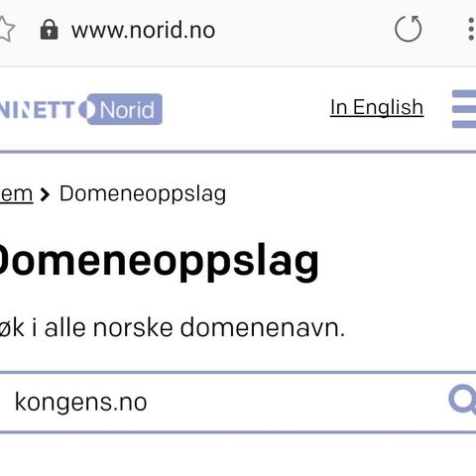Image resolution: width=476 pixels, height=476 pixels.
Task: Click the circular emblem between UNINETT and Norid
Action: click(85, 110)
